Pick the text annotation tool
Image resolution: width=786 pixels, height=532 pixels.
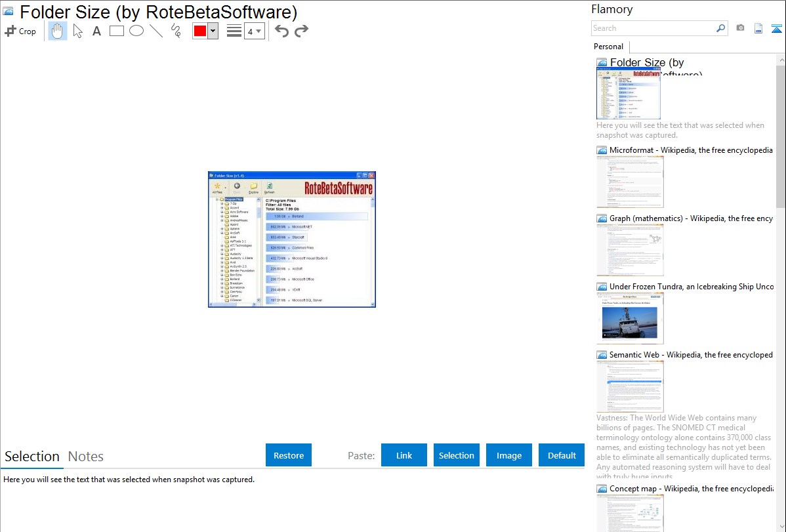pos(96,31)
